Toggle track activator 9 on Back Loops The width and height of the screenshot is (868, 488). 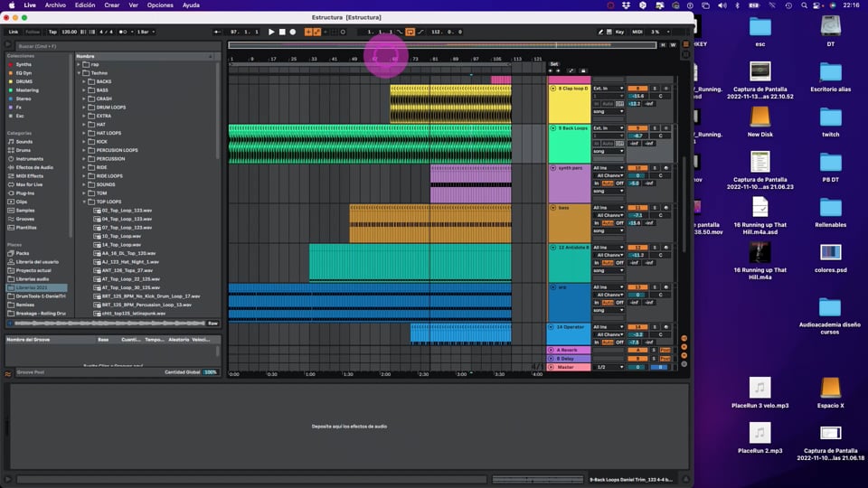637,128
